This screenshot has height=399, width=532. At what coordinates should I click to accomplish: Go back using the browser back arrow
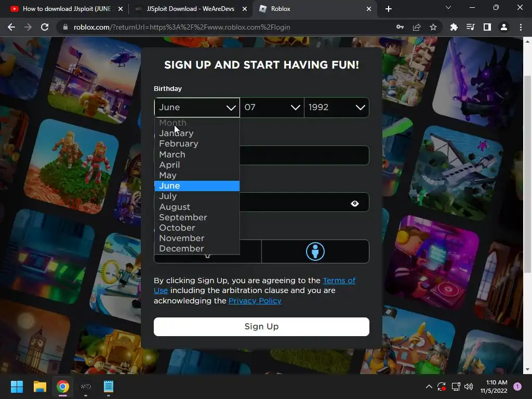pos(11,27)
